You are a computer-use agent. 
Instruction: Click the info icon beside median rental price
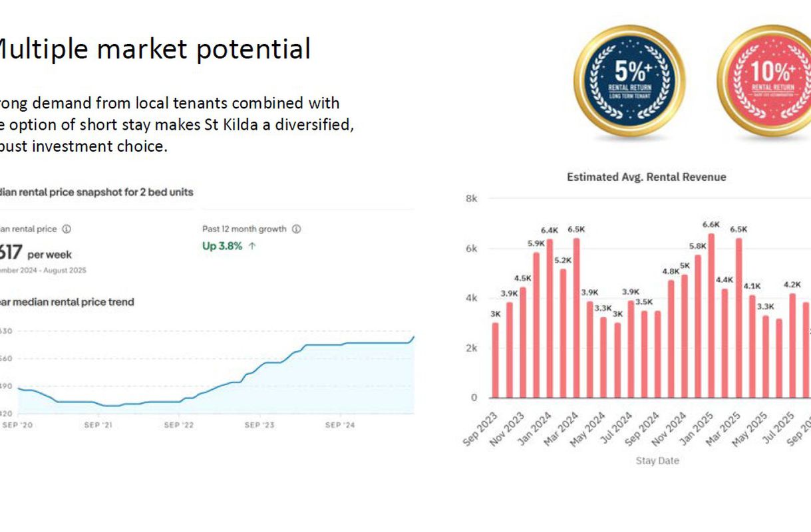pyautogui.click(x=67, y=229)
